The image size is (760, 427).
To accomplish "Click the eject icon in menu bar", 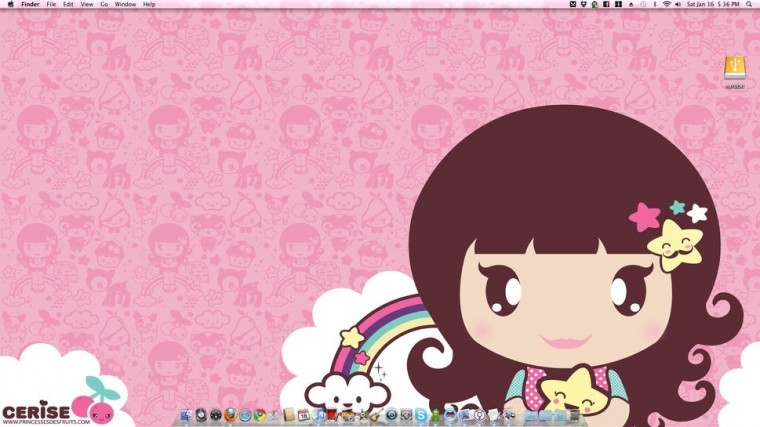I will pyautogui.click(x=631, y=4).
